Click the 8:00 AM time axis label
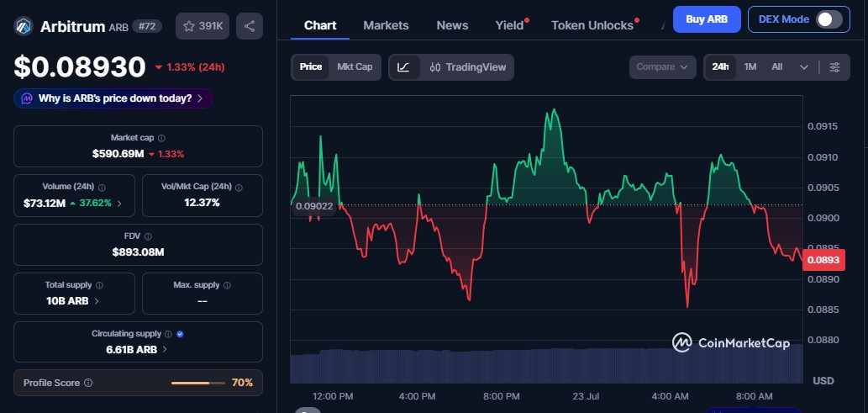This screenshot has width=868, height=413. (x=754, y=396)
